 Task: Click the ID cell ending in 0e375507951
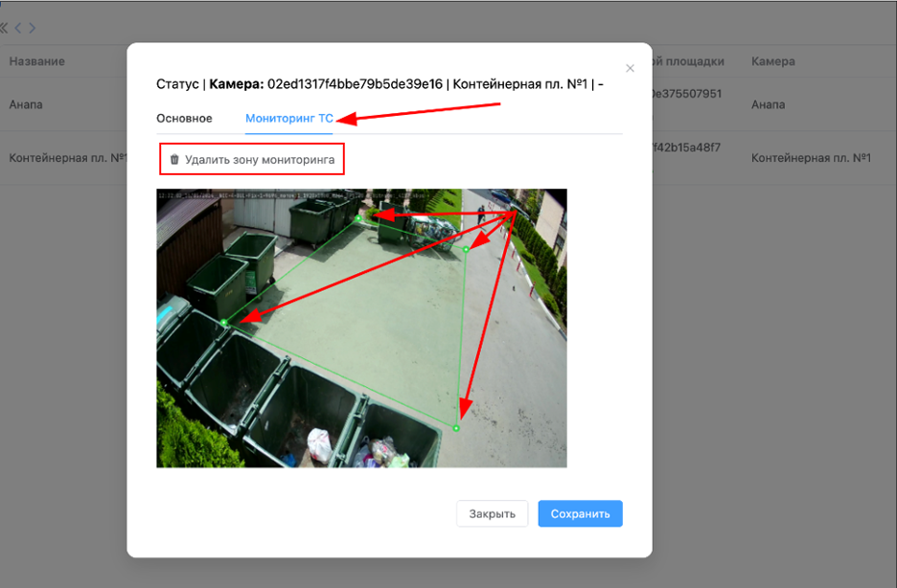click(x=686, y=94)
